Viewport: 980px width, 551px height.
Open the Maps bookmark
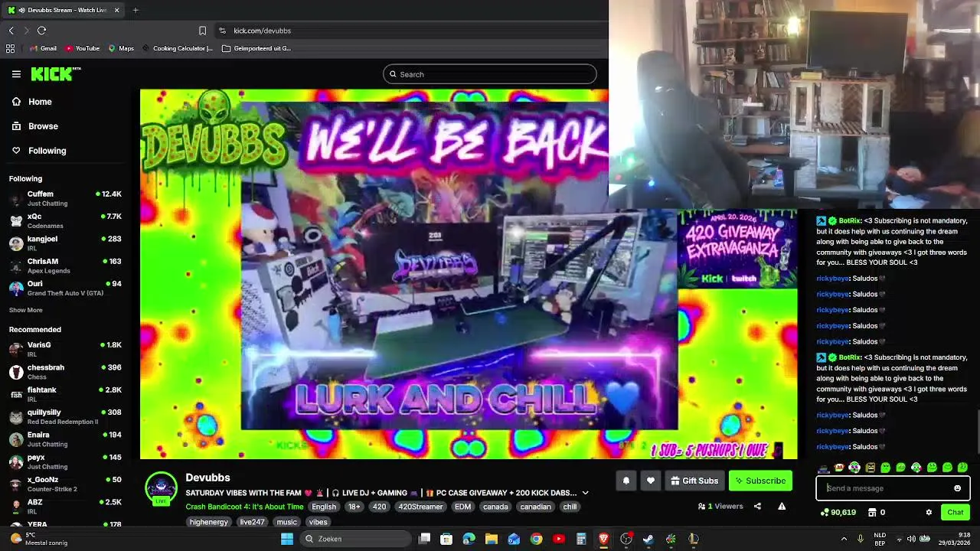(121, 48)
